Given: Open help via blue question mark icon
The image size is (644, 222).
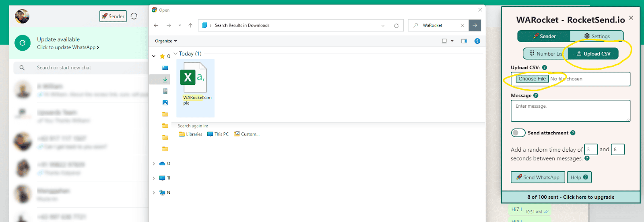Looking at the screenshot, I should point(477,41).
